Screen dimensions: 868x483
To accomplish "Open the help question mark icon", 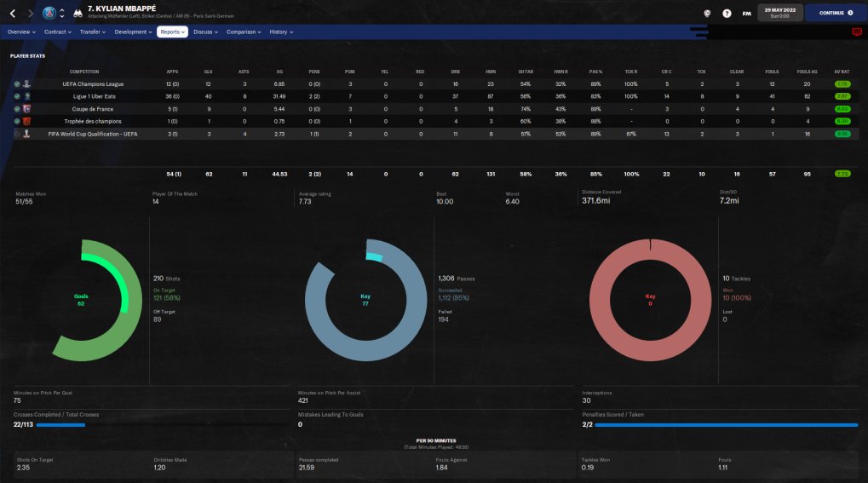I will click(727, 14).
